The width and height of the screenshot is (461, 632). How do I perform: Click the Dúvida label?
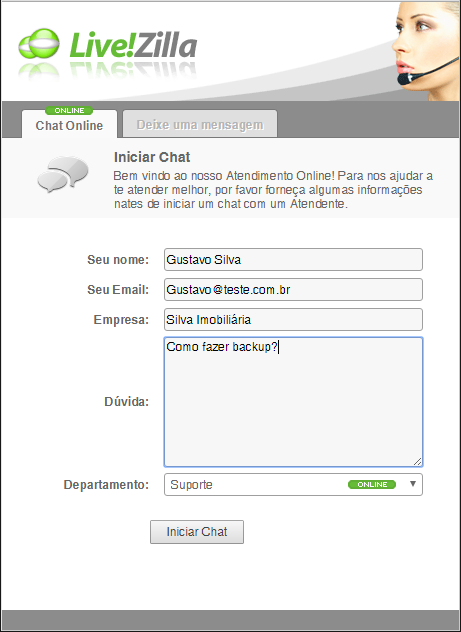(127, 402)
